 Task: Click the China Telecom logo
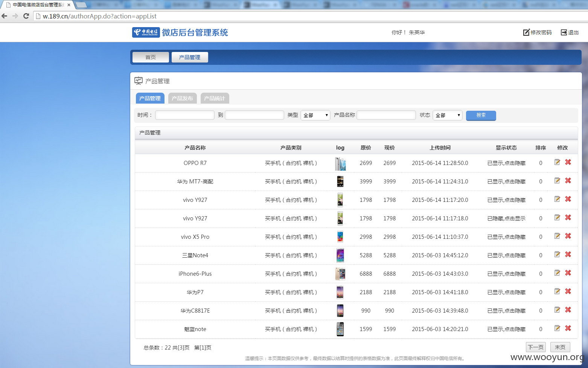click(x=146, y=32)
